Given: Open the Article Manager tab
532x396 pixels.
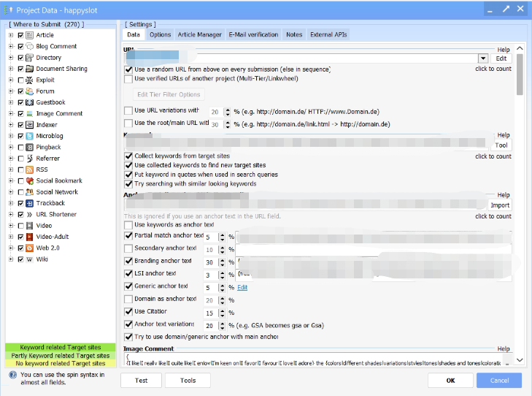Looking at the screenshot, I should [199, 34].
